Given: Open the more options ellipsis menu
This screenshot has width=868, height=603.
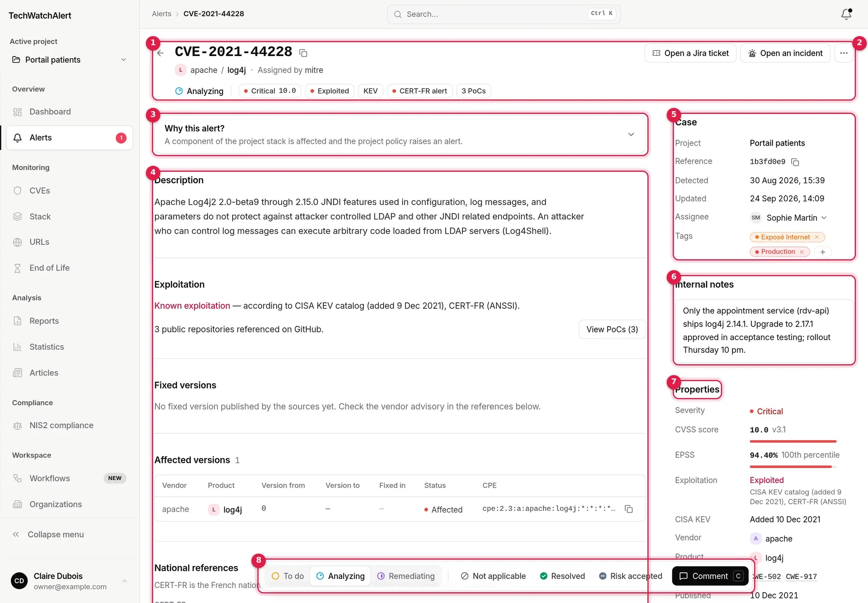Looking at the screenshot, I should pyautogui.click(x=844, y=53).
